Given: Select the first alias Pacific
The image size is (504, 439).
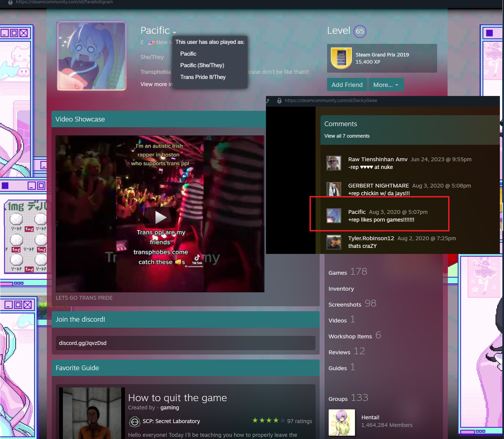Looking at the screenshot, I should click(x=188, y=54).
